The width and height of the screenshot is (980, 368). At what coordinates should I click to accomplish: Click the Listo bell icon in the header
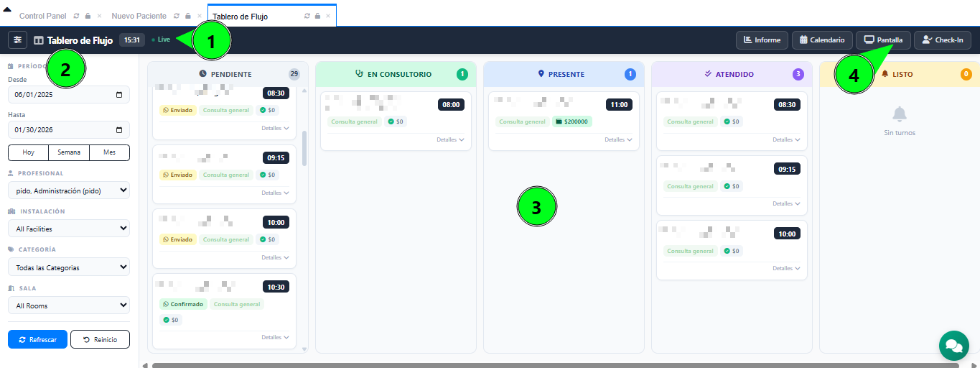pos(885,74)
